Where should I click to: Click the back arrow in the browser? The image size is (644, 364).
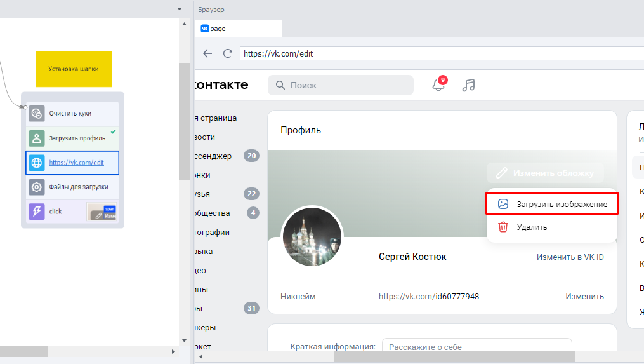207,53
